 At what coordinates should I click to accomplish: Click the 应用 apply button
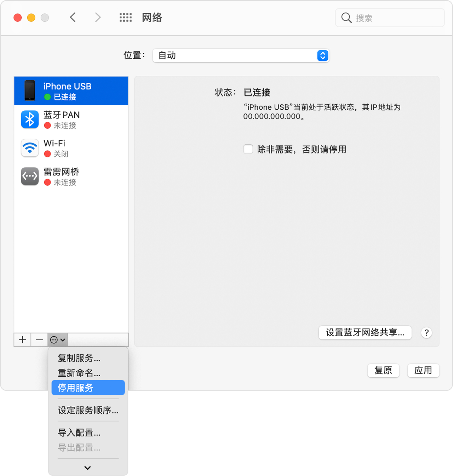click(423, 370)
